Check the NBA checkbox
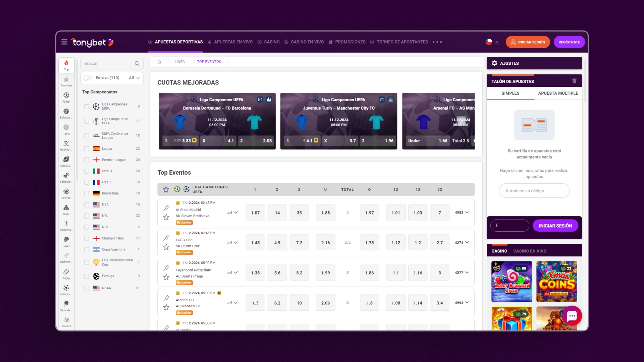 click(87, 204)
